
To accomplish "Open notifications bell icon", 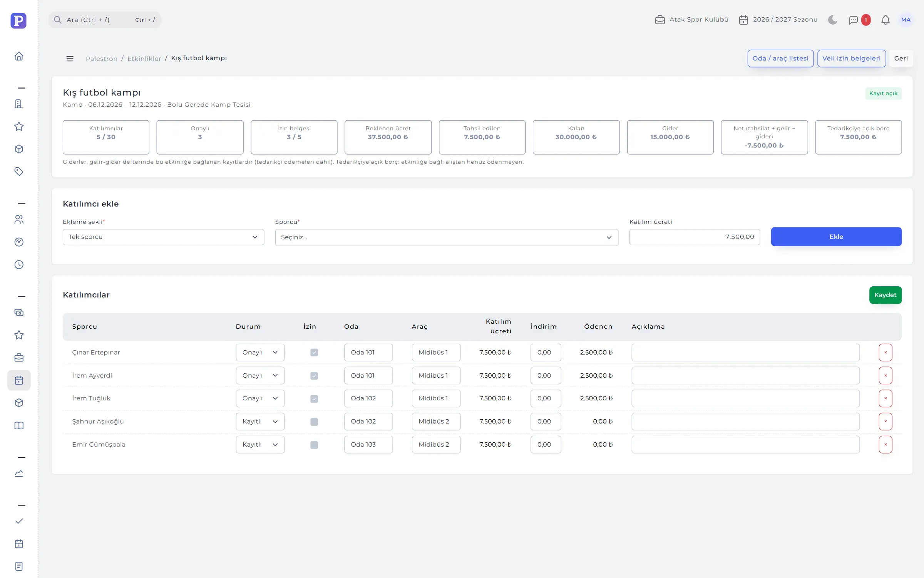I will pos(885,20).
